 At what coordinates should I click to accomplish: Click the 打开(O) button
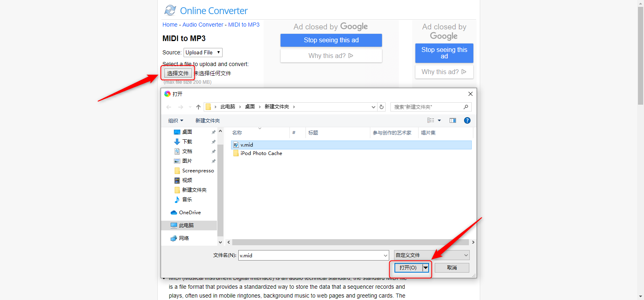[x=408, y=268]
